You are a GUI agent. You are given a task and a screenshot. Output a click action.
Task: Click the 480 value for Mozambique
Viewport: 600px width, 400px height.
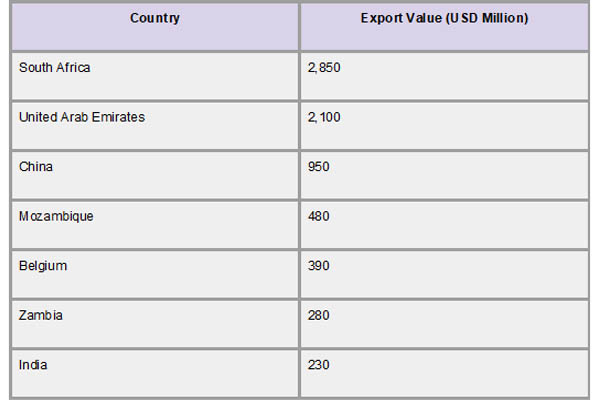point(320,216)
